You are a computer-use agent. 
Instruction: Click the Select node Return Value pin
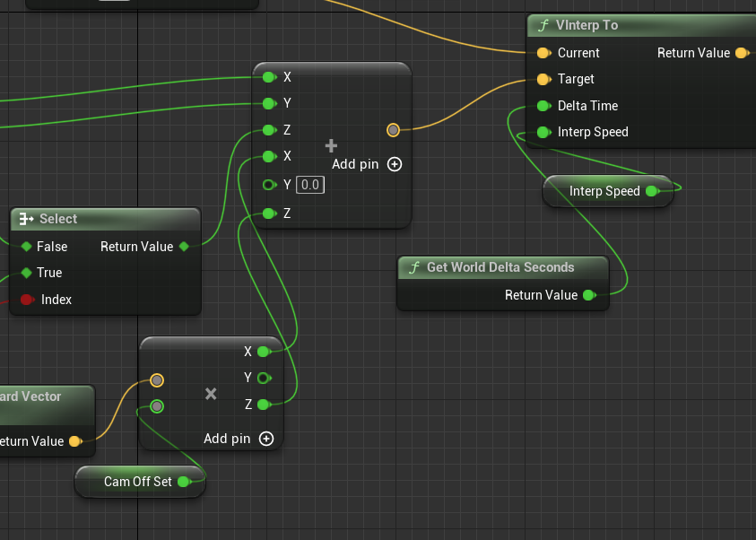[x=184, y=247]
